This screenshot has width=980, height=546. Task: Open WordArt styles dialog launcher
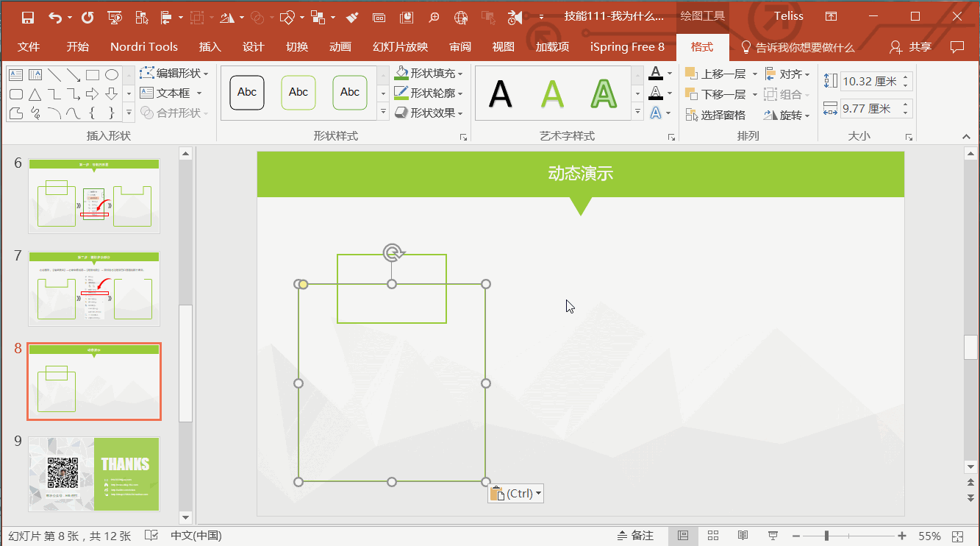671,137
